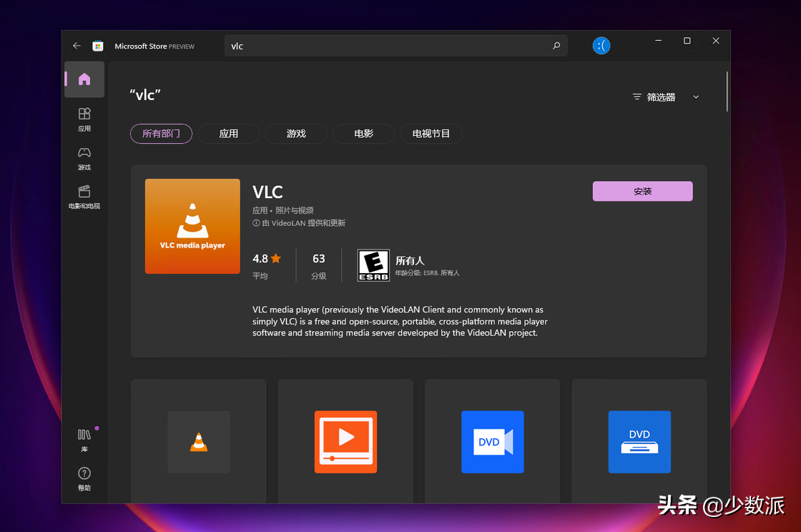This screenshot has height=532, width=801.
Task: Open the 应用 (Apps) sidebar section
Action: (x=84, y=119)
